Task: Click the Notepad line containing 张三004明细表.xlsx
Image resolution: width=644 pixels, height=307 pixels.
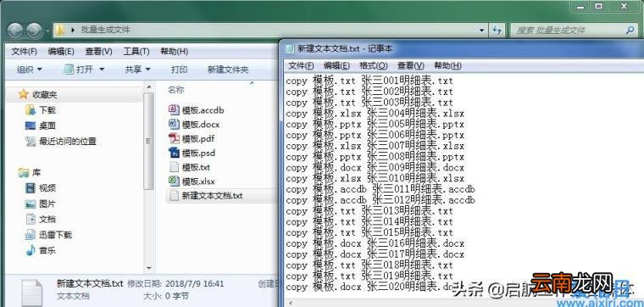Action: coord(375,114)
